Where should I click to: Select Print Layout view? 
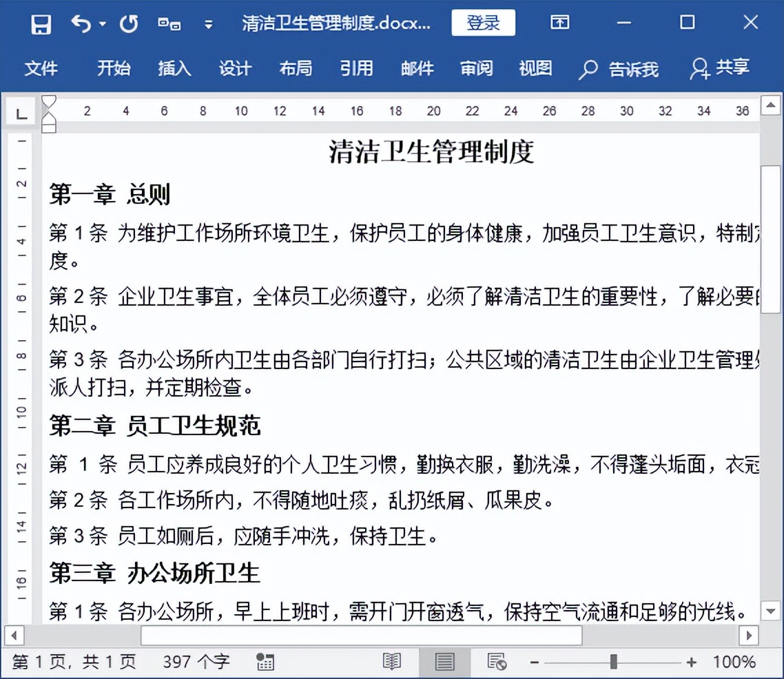443,660
